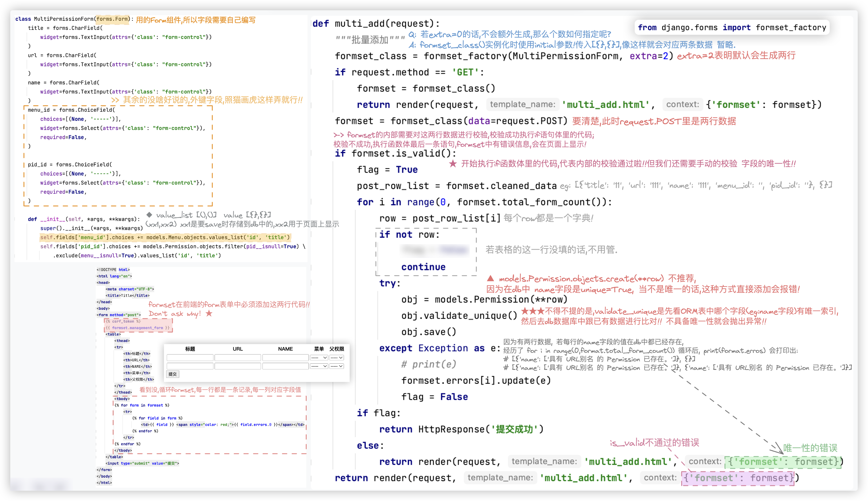
Task: Click the 'except Exception as e:' line
Action: click(440, 348)
